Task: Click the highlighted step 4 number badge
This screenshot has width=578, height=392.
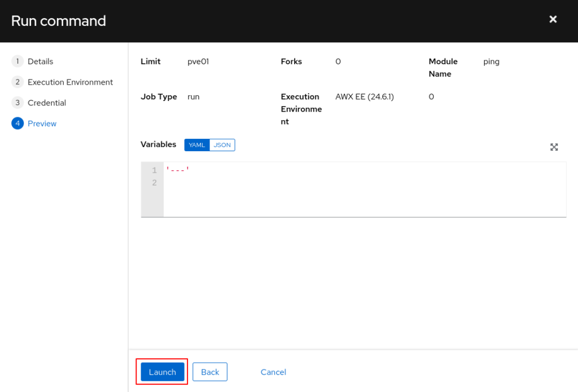Action: coord(17,124)
